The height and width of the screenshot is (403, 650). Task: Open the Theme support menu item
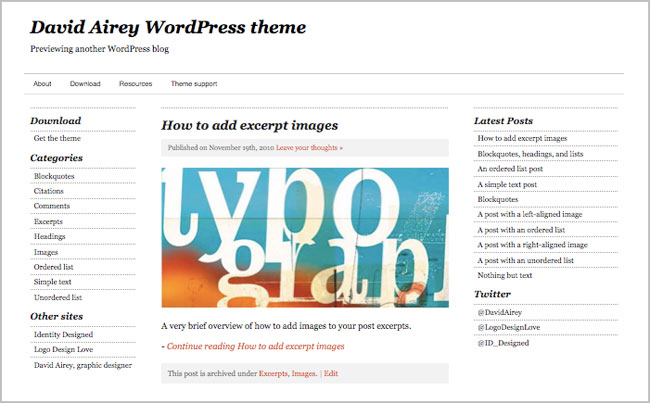pos(194,84)
